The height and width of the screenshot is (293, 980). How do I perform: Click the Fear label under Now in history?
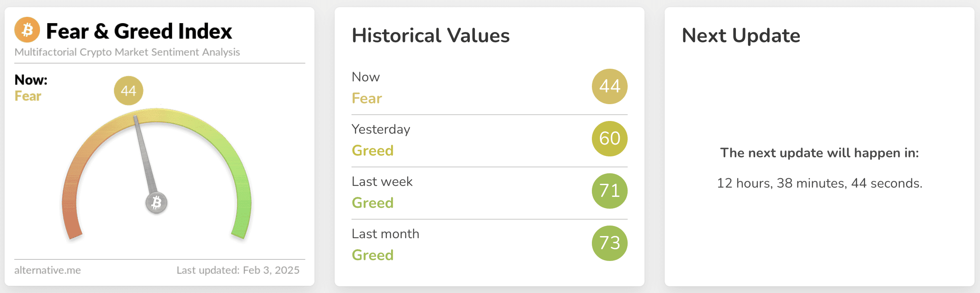(x=367, y=98)
